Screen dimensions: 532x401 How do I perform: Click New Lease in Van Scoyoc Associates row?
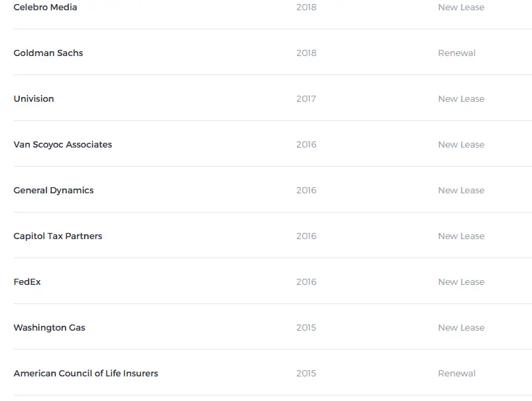(461, 145)
